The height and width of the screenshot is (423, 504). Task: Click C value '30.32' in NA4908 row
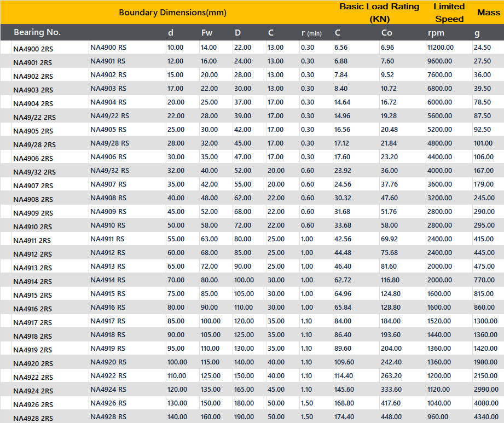[343, 198]
